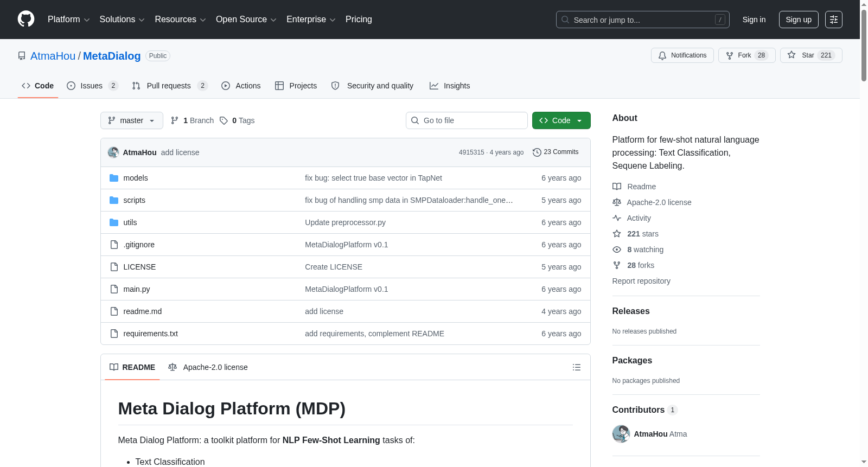Open 'Update preprocessor.py' commit message

345,222
